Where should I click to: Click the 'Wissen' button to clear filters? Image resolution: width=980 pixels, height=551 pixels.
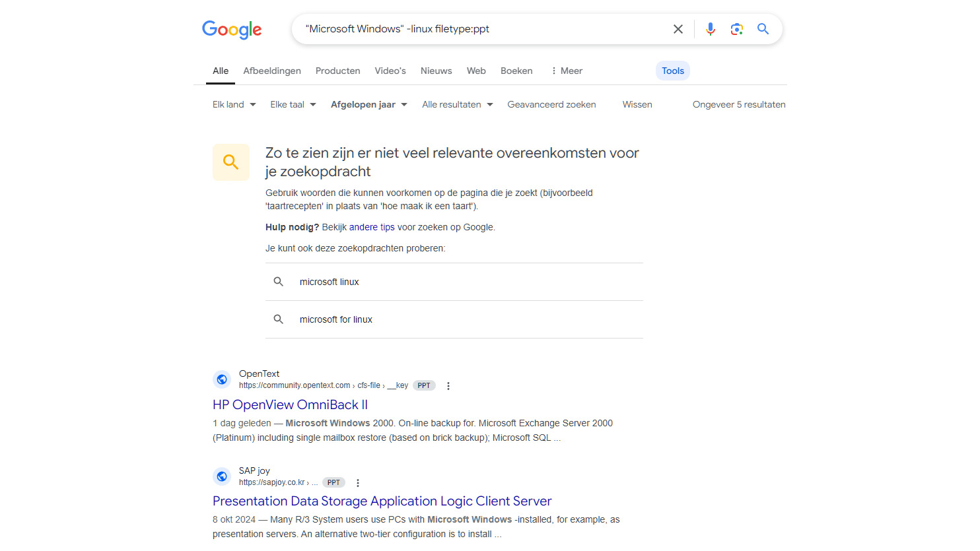[637, 104]
